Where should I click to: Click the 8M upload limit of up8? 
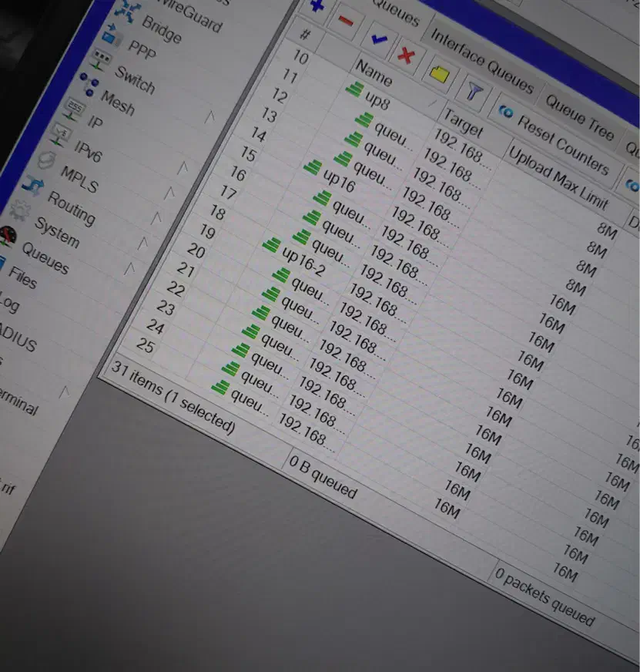[607, 230]
